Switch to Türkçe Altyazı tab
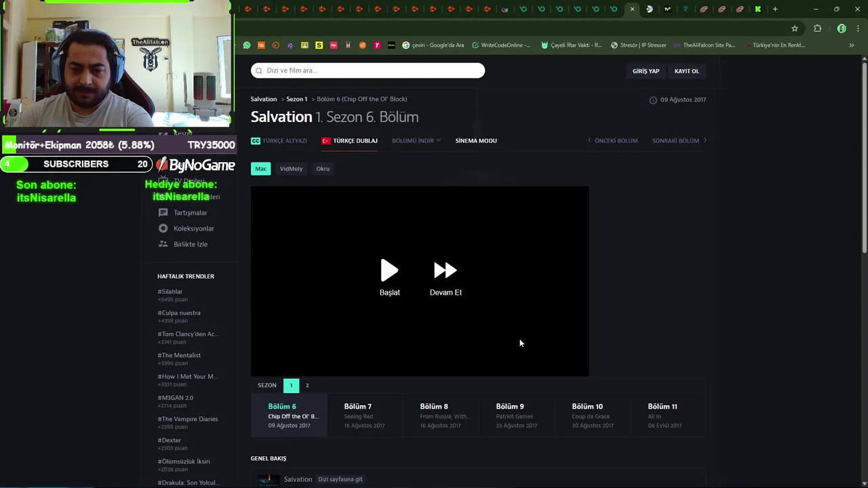The image size is (868, 488). pyautogui.click(x=279, y=141)
